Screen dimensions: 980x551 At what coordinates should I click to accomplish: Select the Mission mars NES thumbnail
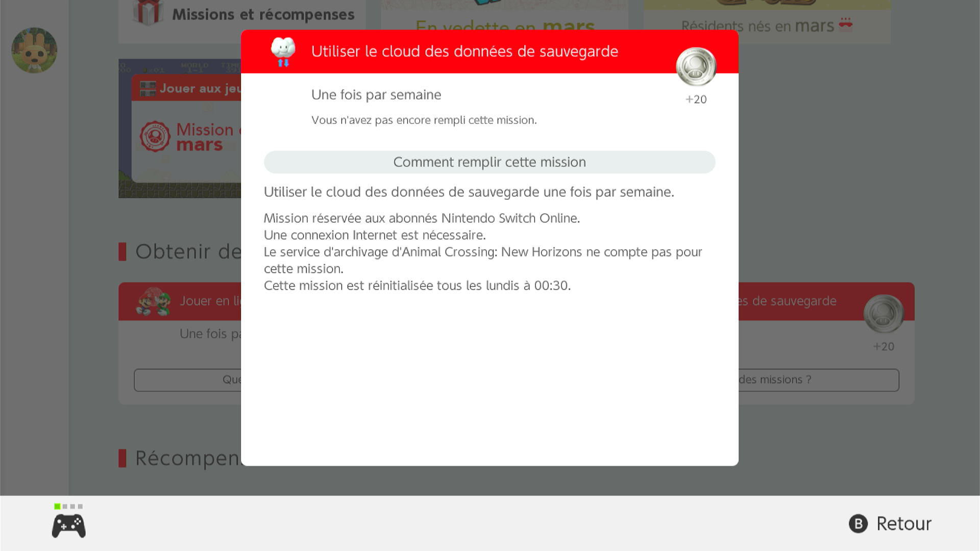(180, 129)
